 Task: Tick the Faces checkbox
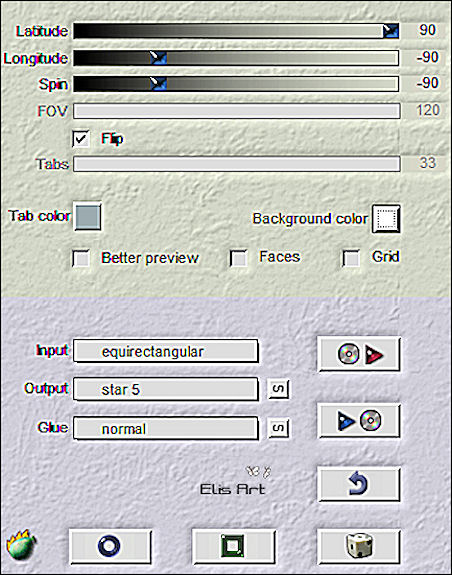[238, 258]
